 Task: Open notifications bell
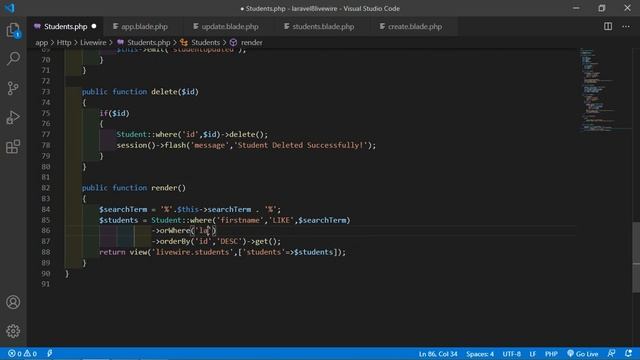click(629, 353)
